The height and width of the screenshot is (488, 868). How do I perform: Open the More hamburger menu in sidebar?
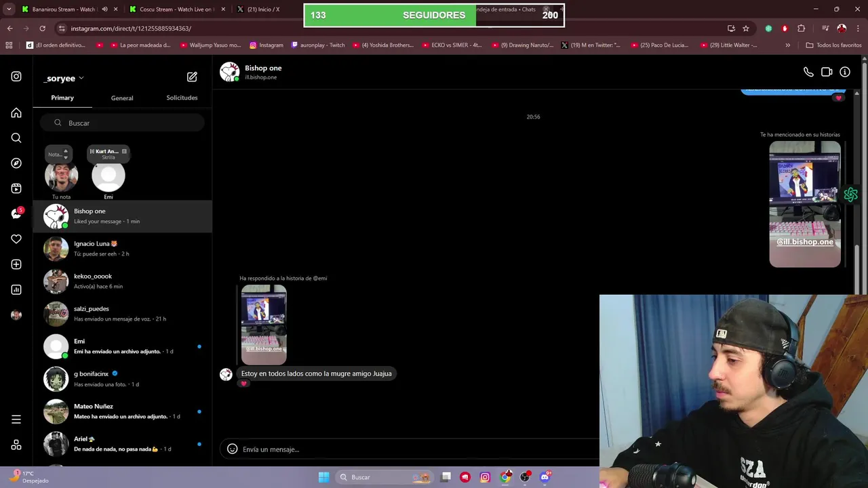click(16, 420)
